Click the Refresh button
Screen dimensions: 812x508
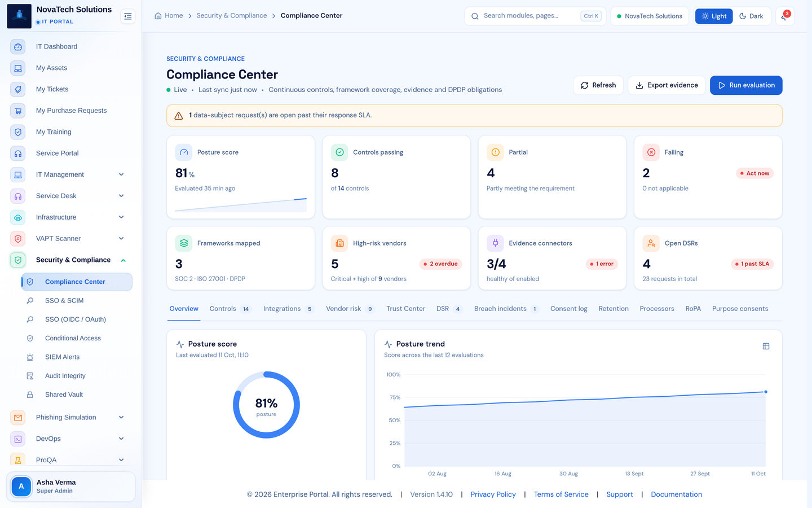click(x=598, y=85)
